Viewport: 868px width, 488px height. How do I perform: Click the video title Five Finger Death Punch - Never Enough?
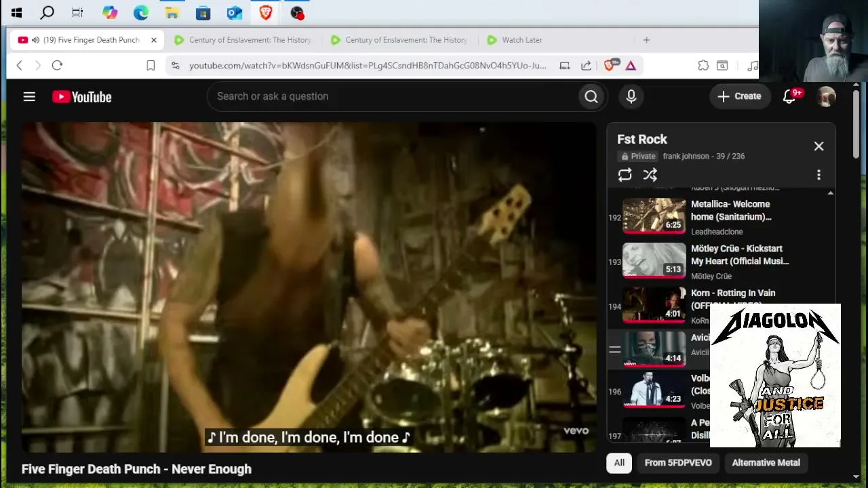(136, 469)
